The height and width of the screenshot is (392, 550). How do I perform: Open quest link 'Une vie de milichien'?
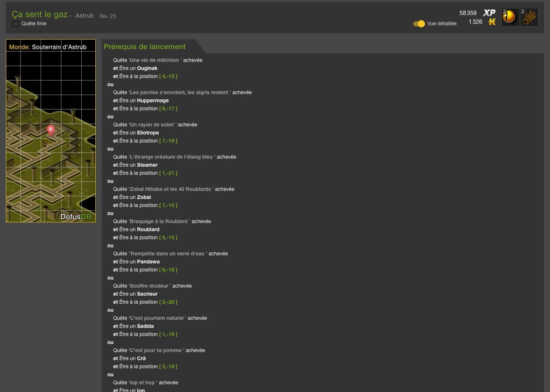click(x=154, y=60)
